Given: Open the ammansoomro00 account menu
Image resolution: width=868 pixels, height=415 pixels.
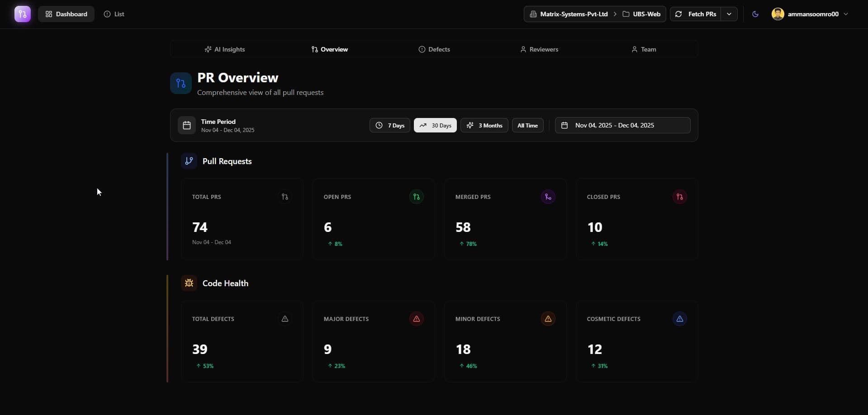Looking at the screenshot, I should click(810, 14).
